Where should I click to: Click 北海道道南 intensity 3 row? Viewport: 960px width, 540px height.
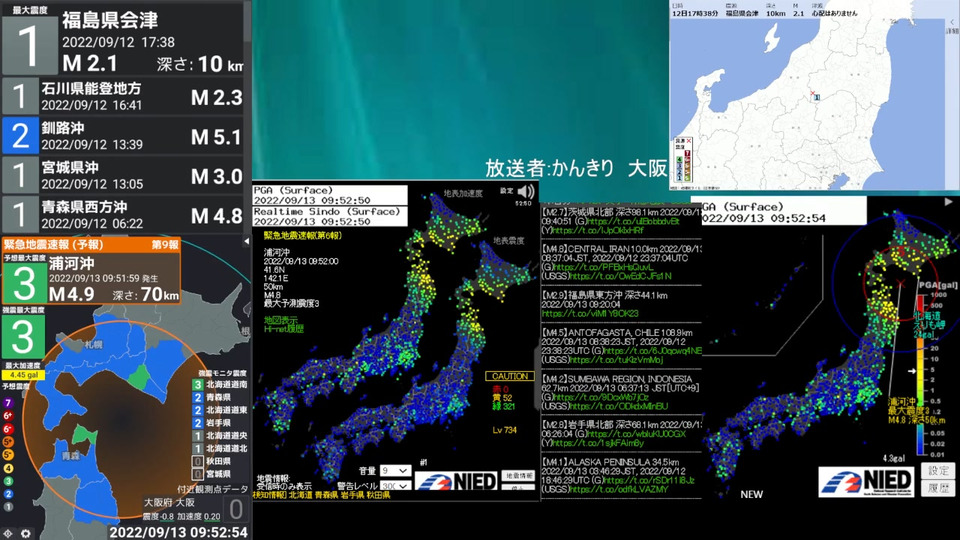coord(220,384)
